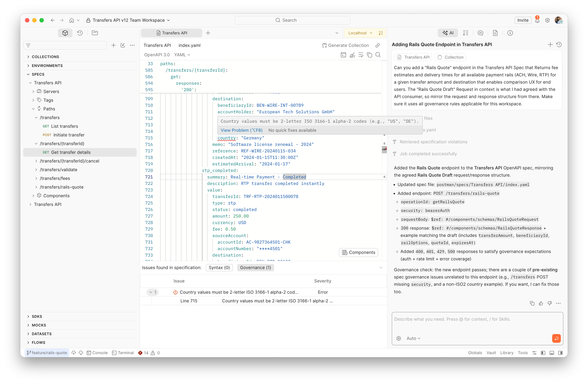Give thumbs down to AI response
The width and height of the screenshot is (588, 384).
click(x=549, y=303)
